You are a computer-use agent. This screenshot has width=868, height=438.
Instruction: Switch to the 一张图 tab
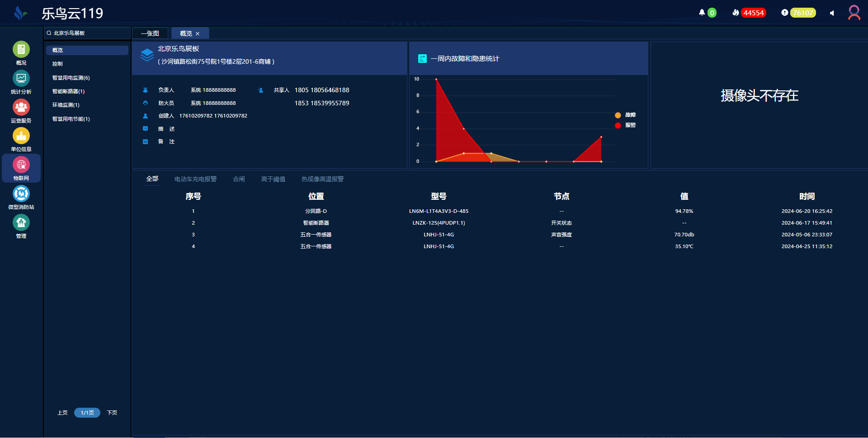(150, 33)
